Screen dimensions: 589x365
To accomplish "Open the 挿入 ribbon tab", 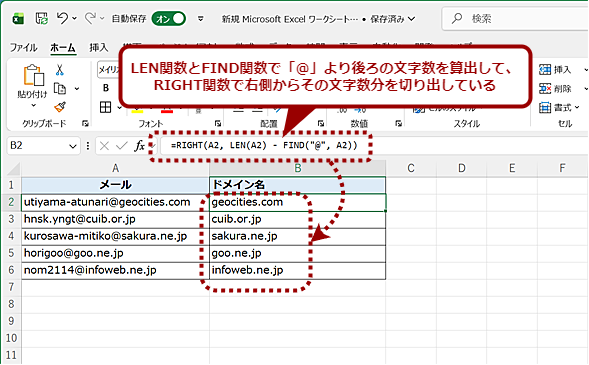I will coord(98,48).
